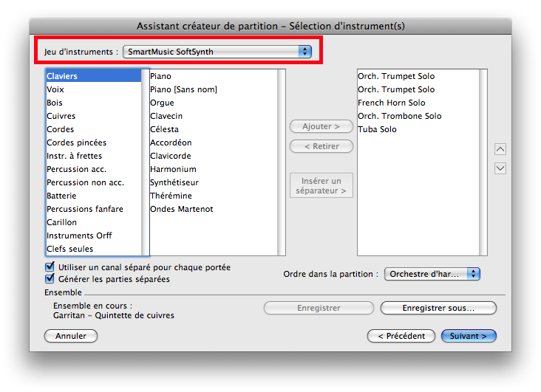Toggle 'Utiliser un canal séparé' checkbox
541x392 pixels.
click(x=50, y=267)
